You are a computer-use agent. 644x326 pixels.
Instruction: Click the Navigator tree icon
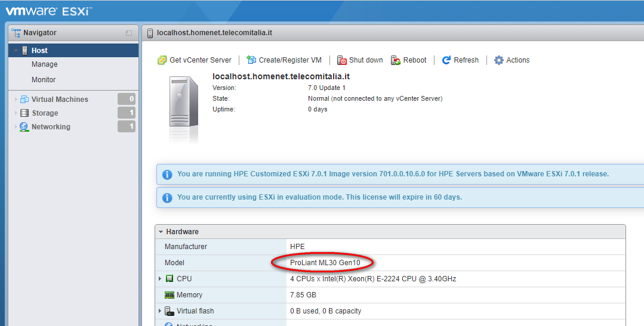(x=16, y=33)
